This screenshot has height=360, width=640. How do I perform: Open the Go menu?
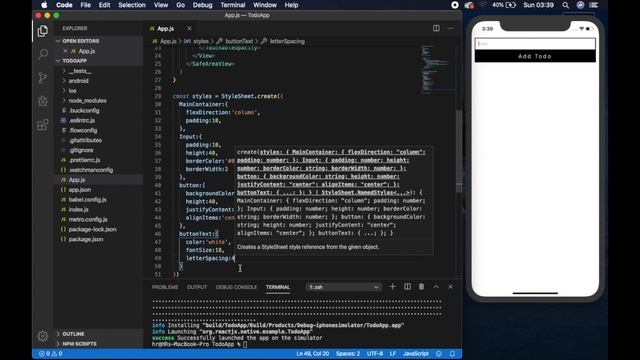click(180, 5)
